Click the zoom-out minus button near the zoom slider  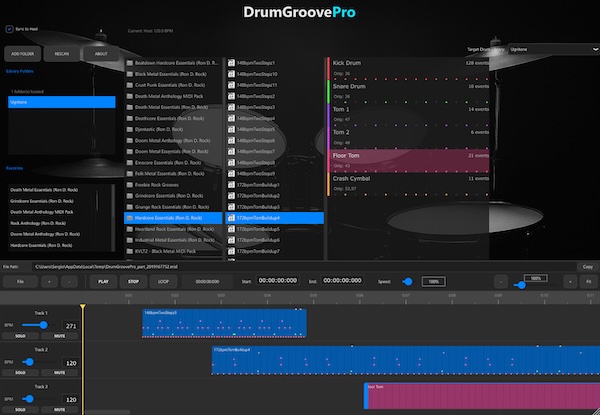tap(501, 282)
